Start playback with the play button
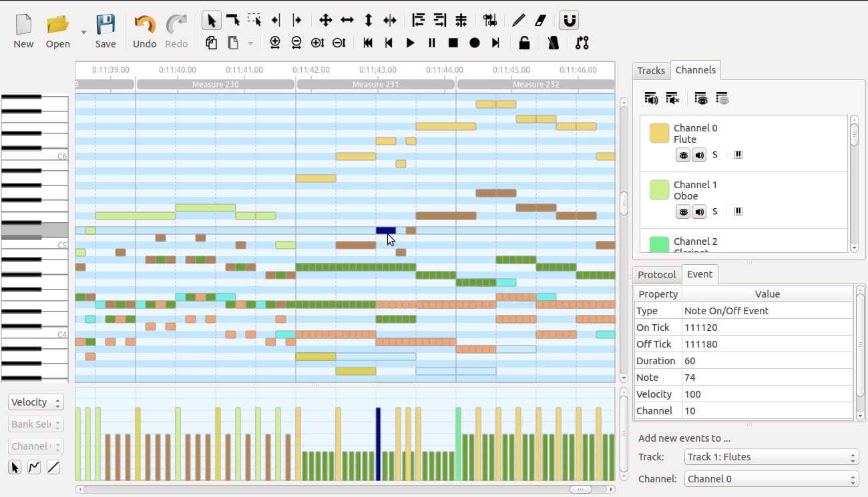The height and width of the screenshot is (497, 868). tap(410, 43)
